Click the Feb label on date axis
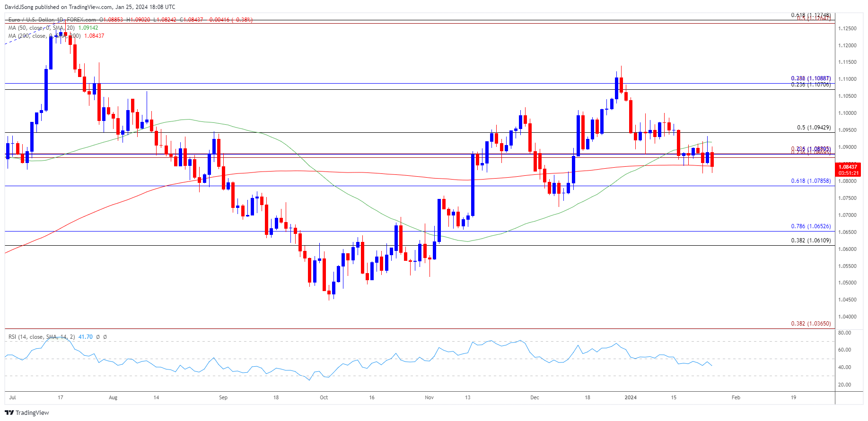Screen dimensions: 868x421 (736, 398)
